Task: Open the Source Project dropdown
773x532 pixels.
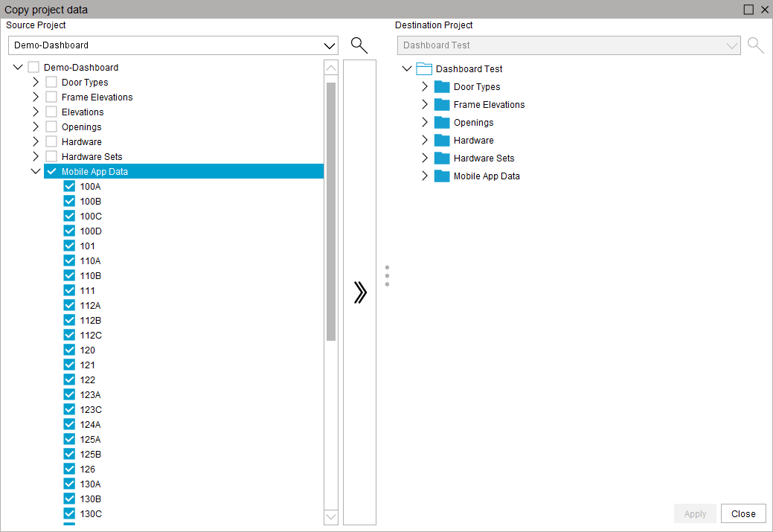Action: [330, 45]
